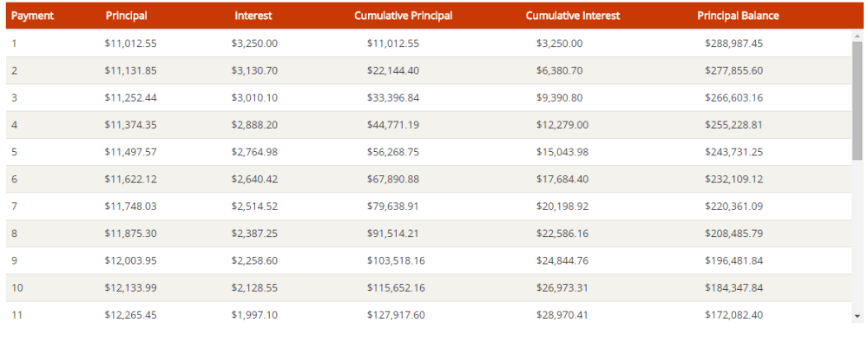Select the Payment column header

coord(32,16)
